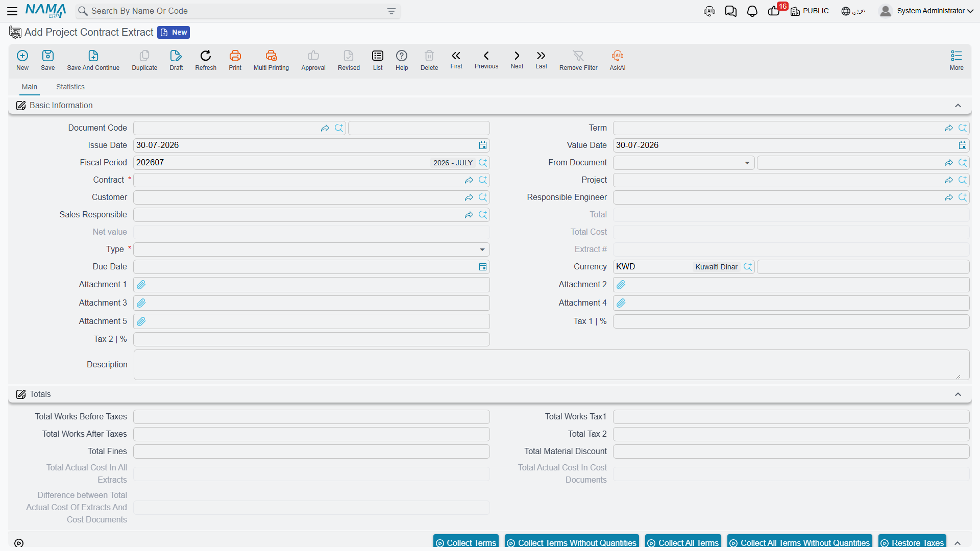Open the Project field's linked record arrow
Image resolution: width=980 pixels, height=551 pixels.
948,180
